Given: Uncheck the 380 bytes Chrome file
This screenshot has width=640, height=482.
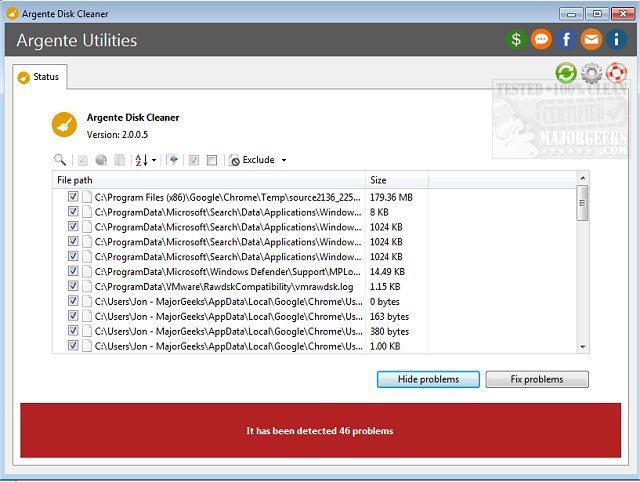Looking at the screenshot, I should coord(73,331).
